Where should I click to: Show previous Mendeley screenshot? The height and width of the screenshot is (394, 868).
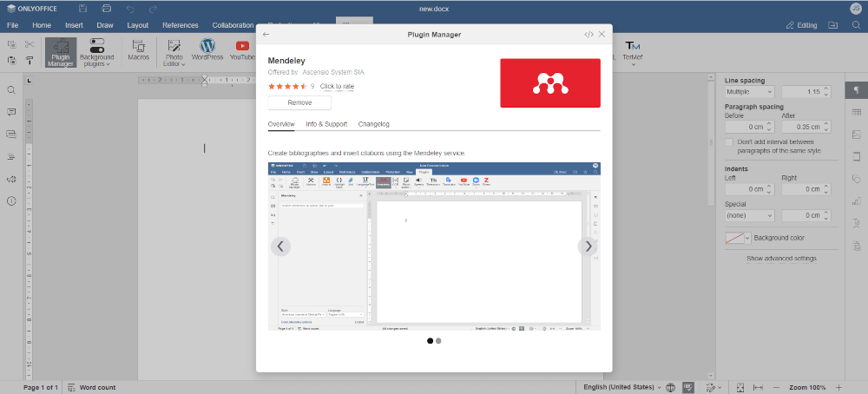click(x=280, y=246)
